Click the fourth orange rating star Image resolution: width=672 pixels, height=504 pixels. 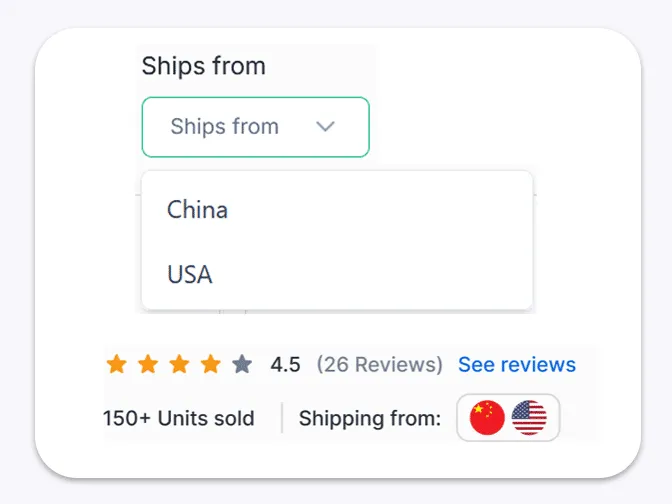[x=210, y=364]
